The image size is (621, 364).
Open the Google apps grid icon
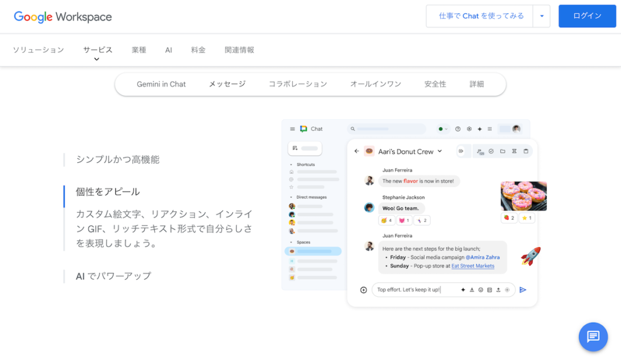tap(490, 129)
